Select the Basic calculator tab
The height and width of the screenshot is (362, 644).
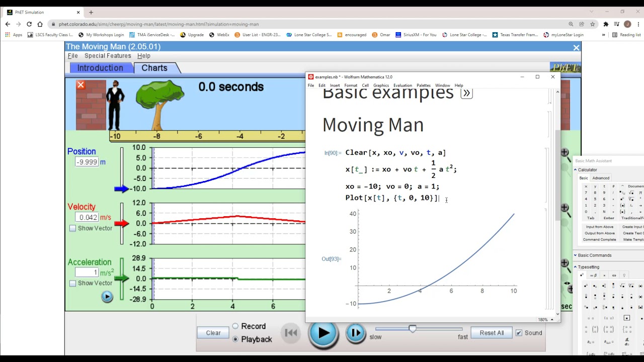(584, 178)
